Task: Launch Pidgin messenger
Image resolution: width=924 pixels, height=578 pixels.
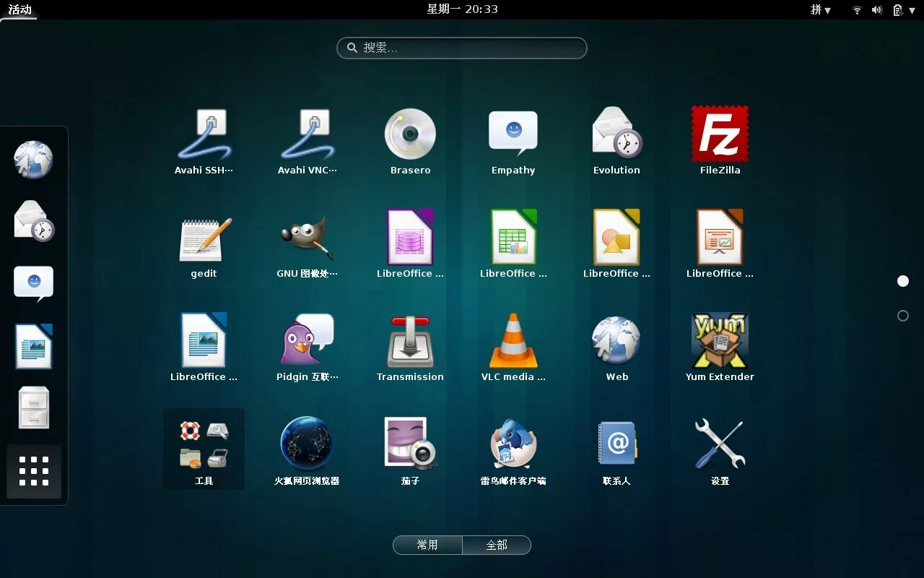Action: (307, 348)
